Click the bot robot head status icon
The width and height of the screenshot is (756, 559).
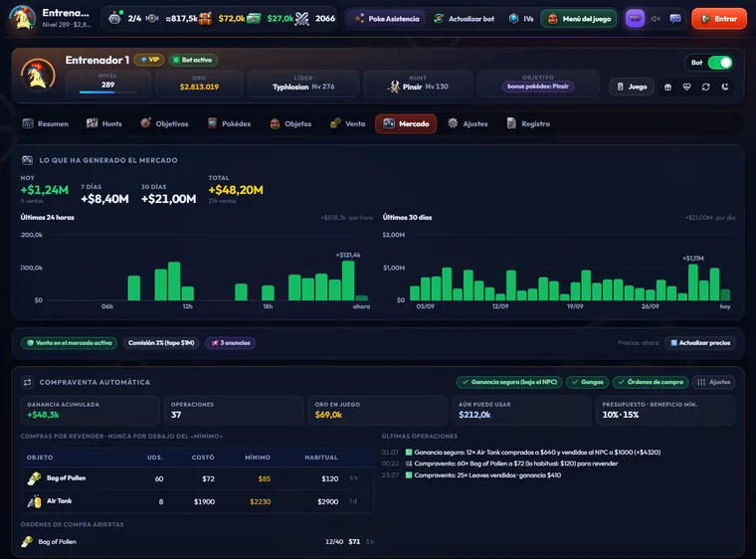point(114,18)
